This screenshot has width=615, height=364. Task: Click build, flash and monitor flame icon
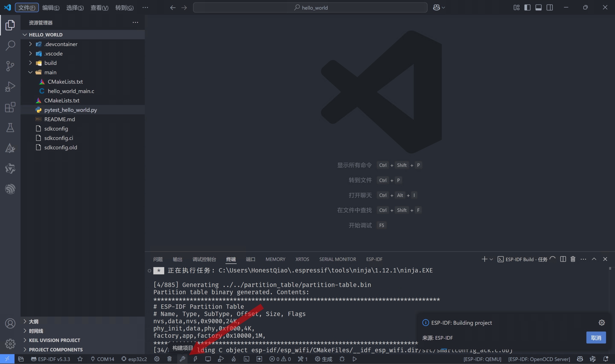click(x=234, y=359)
